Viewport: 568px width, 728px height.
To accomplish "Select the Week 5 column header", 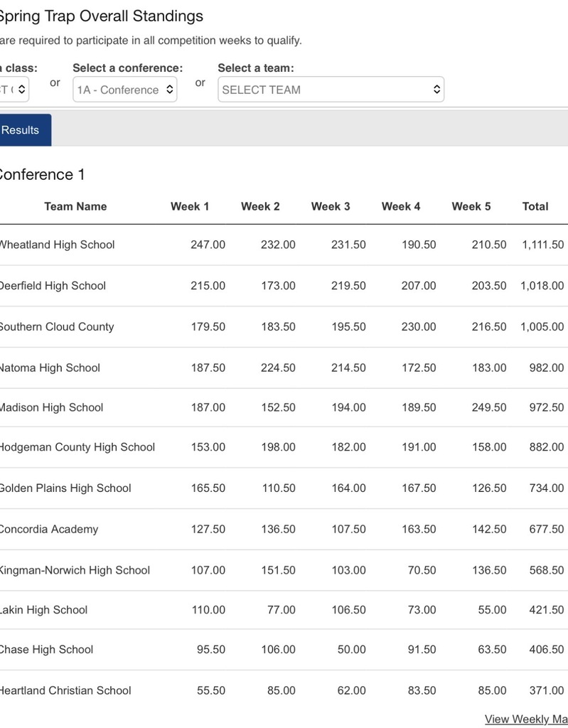I will click(471, 207).
